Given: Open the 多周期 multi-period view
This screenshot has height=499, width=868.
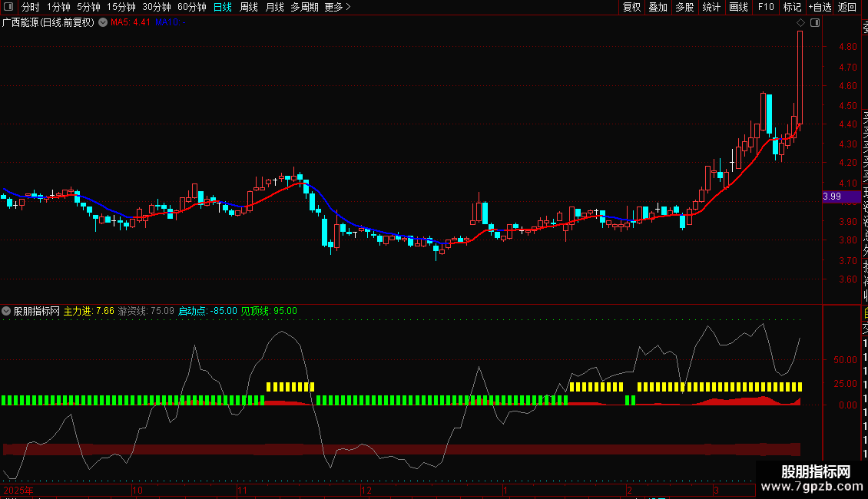Looking at the screenshot, I should click(x=304, y=7).
